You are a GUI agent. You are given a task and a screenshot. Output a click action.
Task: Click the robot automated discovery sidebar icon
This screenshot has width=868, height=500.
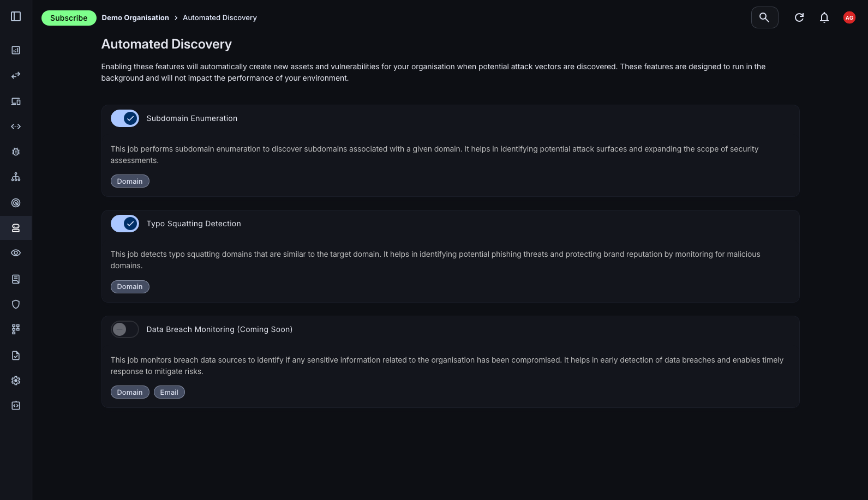(16, 228)
